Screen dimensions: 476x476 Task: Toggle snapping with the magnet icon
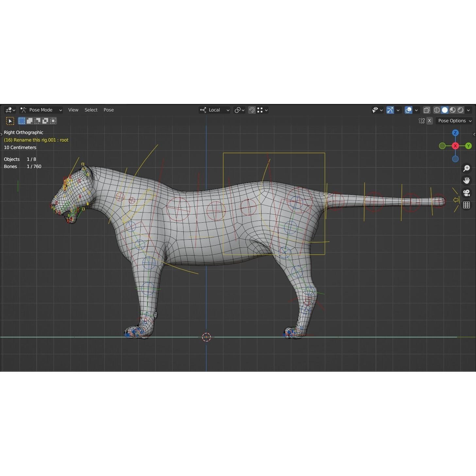[252, 110]
